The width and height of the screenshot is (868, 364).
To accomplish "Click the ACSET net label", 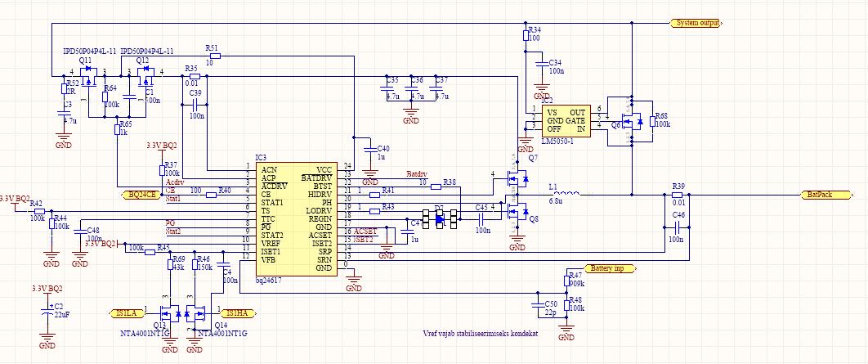I will [x=366, y=231].
